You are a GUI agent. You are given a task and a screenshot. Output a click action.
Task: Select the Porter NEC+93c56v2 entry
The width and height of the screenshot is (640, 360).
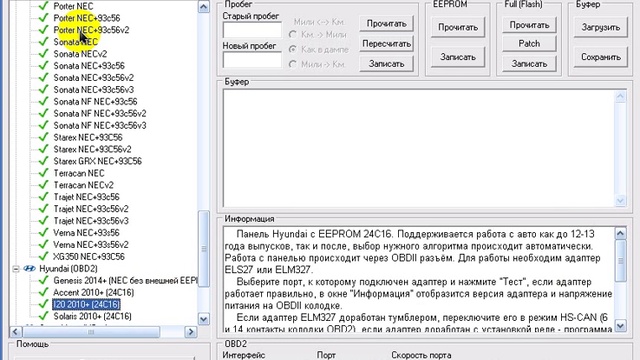coord(91,30)
